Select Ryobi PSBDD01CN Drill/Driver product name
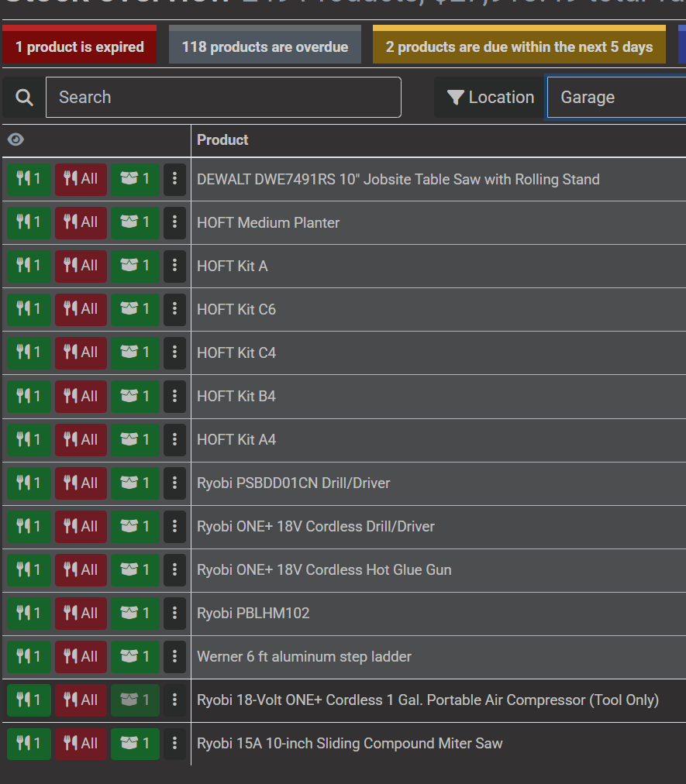Viewport: 686px width, 784px height. coord(293,483)
